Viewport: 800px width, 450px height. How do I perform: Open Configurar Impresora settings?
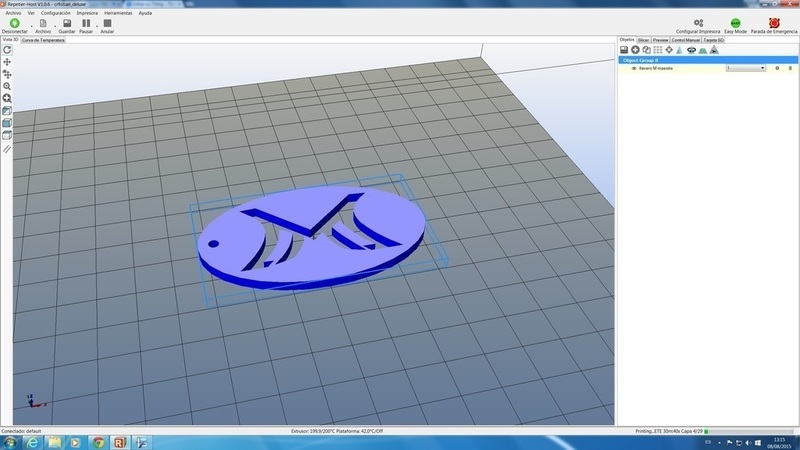(697, 24)
